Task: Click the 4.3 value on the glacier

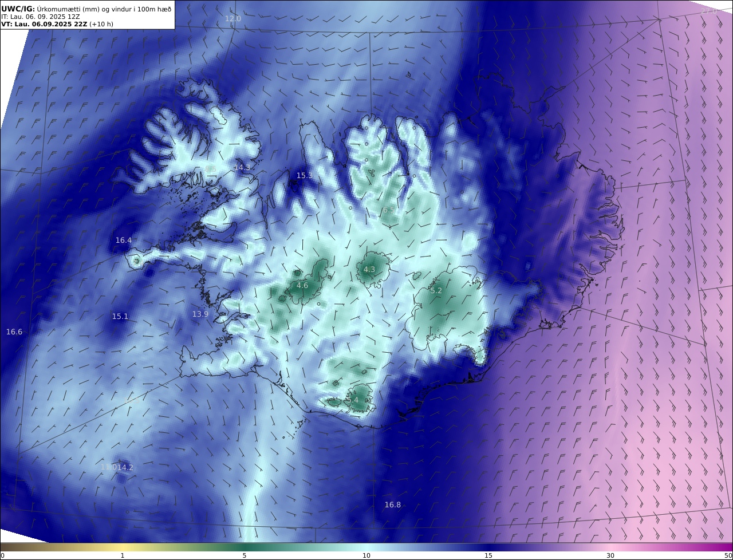Action: (x=369, y=269)
